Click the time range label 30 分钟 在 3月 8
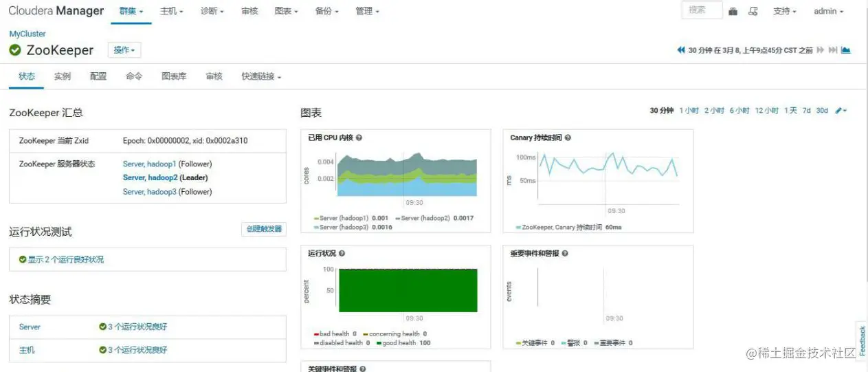This screenshot has height=372, width=868. tap(750, 50)
